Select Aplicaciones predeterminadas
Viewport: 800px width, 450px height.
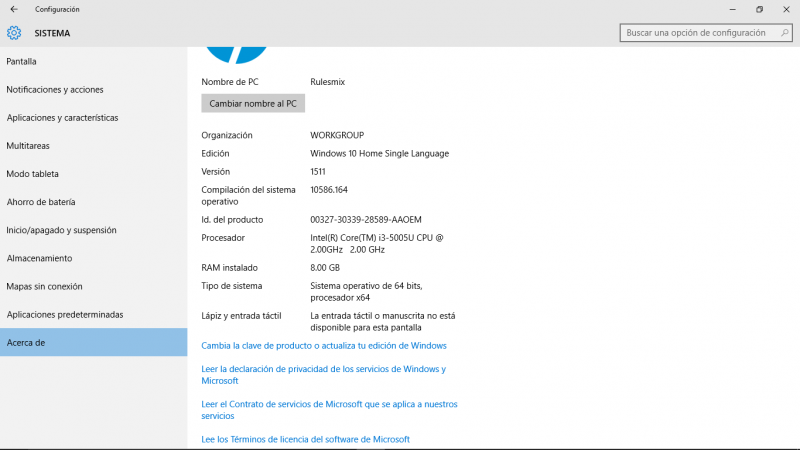click(x=93, y=314)
